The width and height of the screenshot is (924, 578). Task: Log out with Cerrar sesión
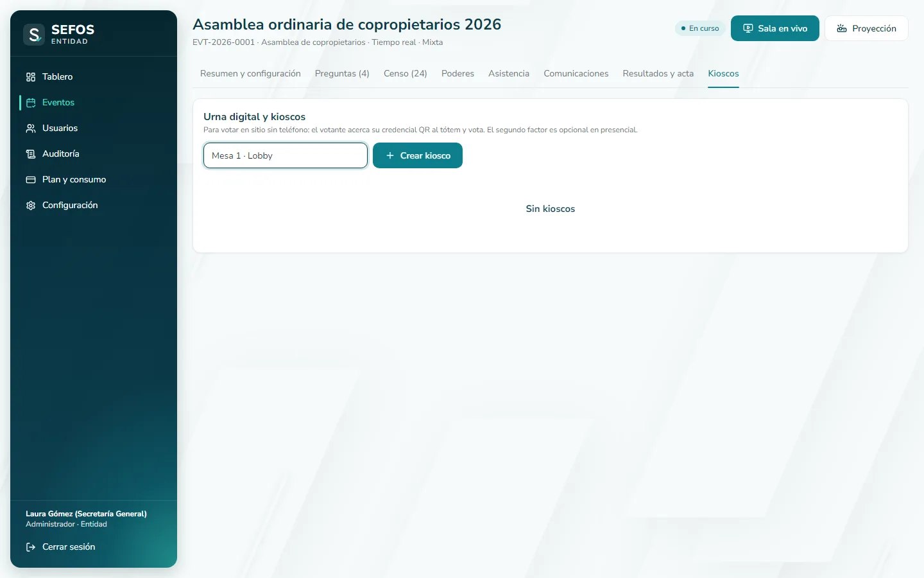pyautogui.click(x=94, y=547)
